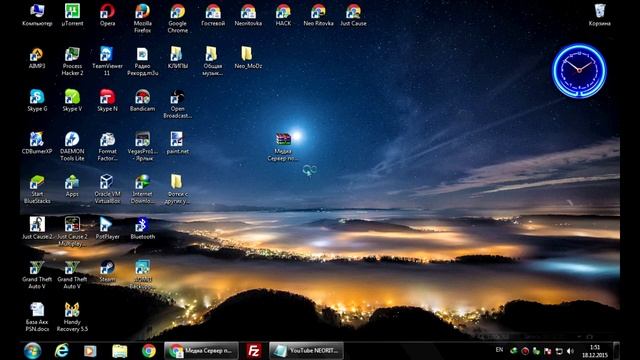Launch the Skype N shortcut
The height and width of the screenshot is (360, 640).
point(107,100)
